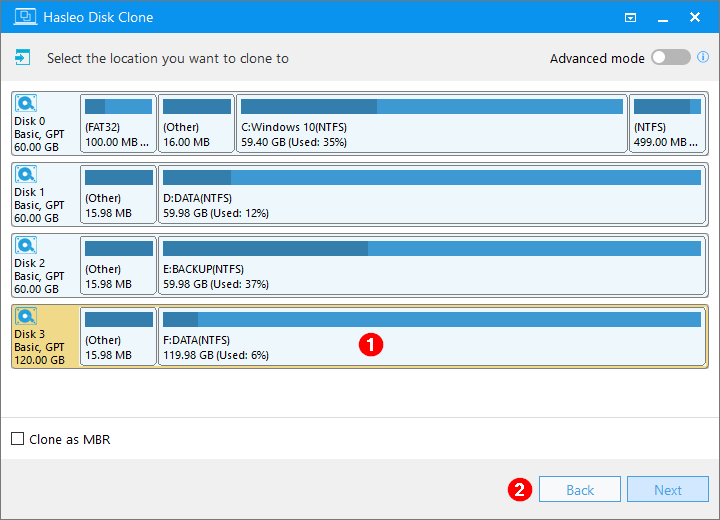Viewport: 720px width, 520px height.
Task: Select the F:DATA(NTFS) partition
Action: 432,336
